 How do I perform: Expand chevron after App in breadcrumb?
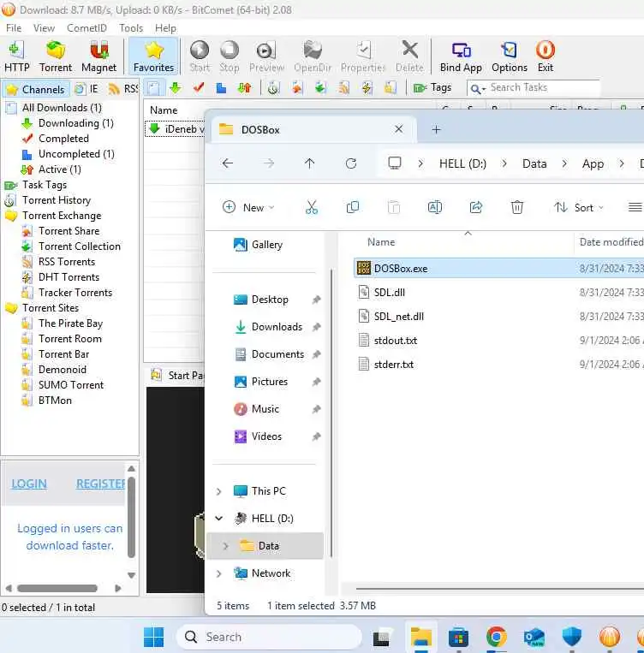(622, 163)
